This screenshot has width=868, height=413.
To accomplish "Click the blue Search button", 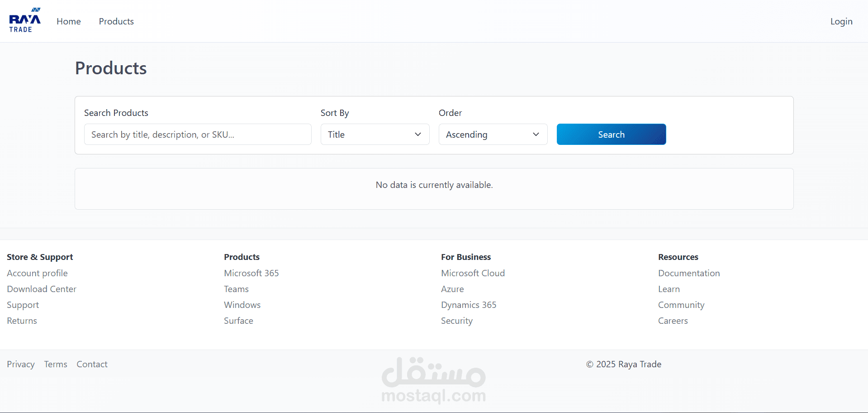I will pos(611,134).
